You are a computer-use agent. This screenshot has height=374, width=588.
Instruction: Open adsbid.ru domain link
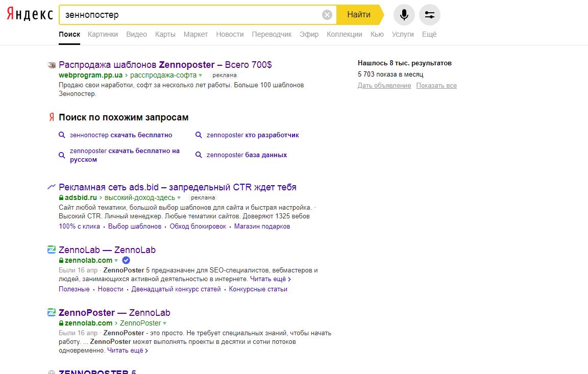[x=81, y=197]
